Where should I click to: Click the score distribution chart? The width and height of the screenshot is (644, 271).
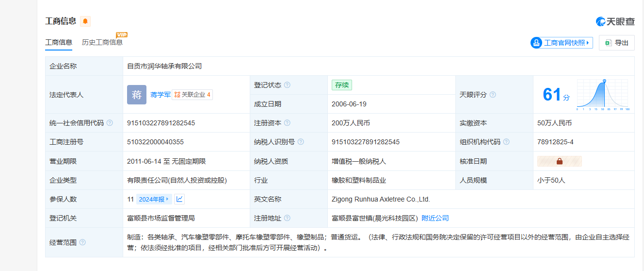pyautogui.click(x=603, y=95)
